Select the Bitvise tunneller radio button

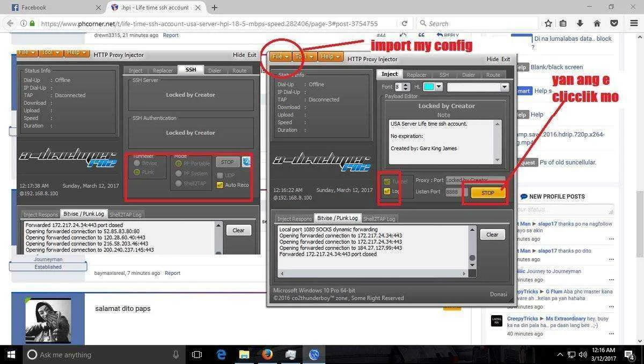point(137,163)
